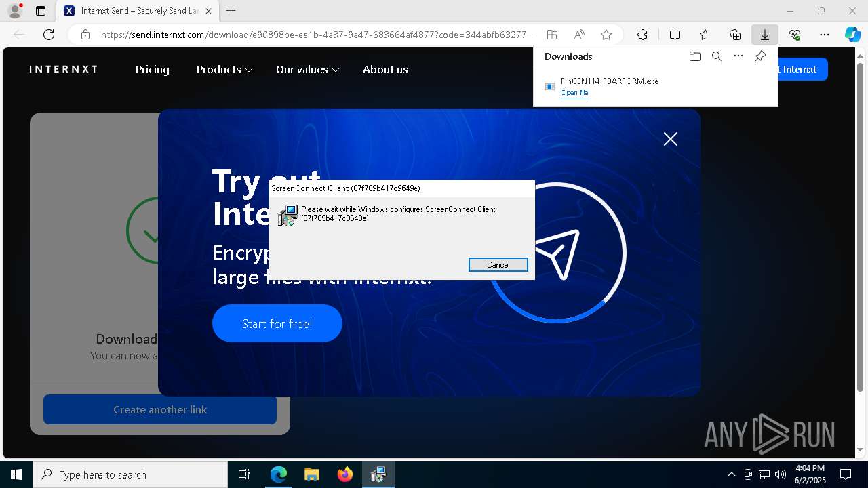Open the tab actions menu icon
This screenshot has height=488, width=868.
click(x=41, y=11)
